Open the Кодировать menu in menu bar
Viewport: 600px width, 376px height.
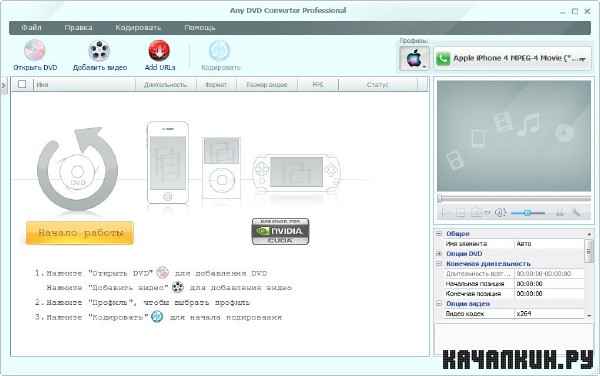[138, 28]
